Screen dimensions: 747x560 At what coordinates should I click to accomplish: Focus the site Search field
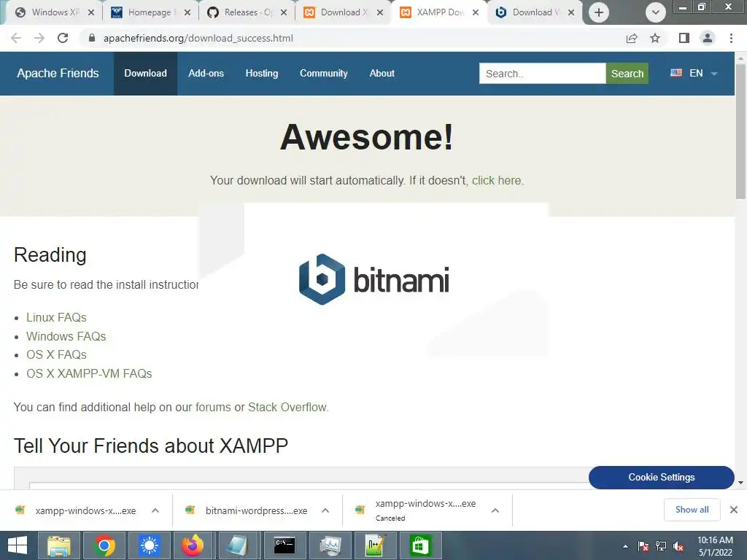tap(542, 74)
